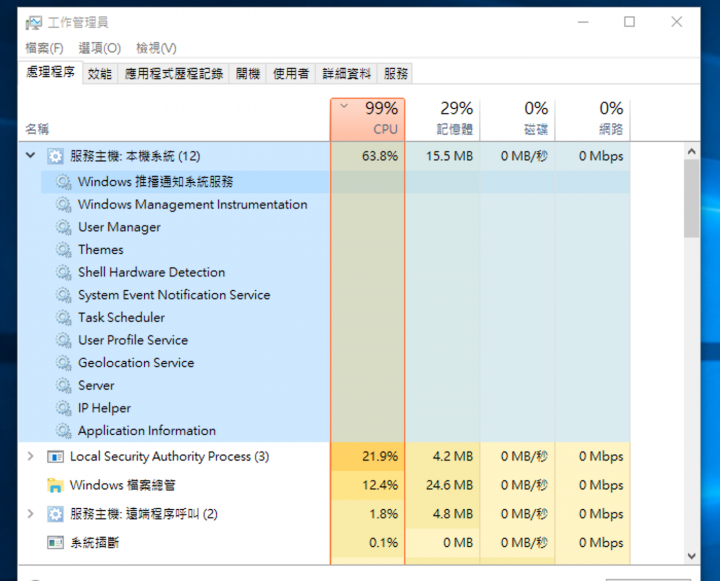The image size is (720, 581).
Task: Sort by the 29% 記憶體 column header
Action: 443,119
